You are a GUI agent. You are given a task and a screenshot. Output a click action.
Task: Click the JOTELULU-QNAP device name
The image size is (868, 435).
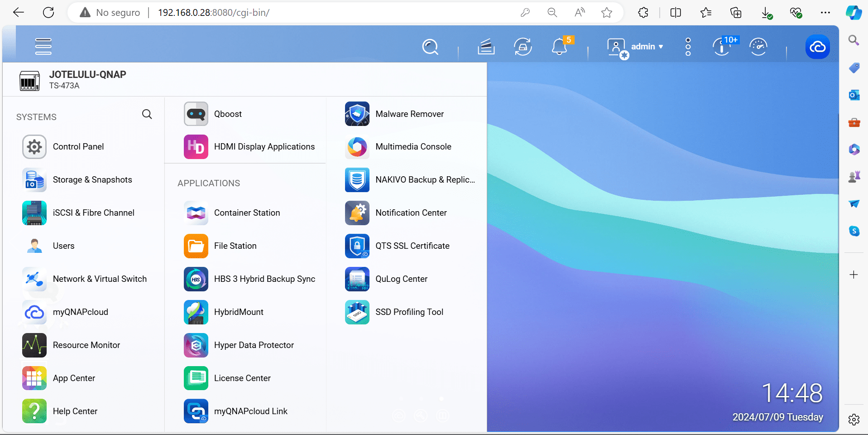[88, 74]
